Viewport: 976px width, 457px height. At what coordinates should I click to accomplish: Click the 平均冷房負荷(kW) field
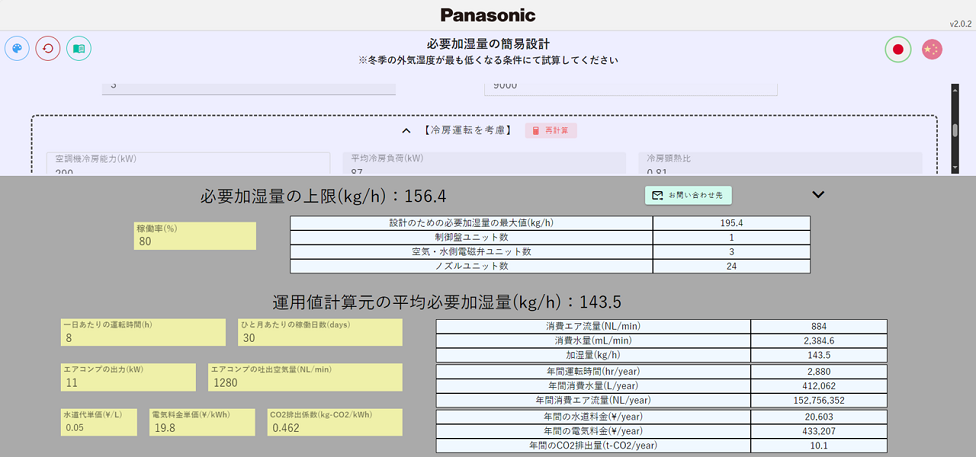[x=483, y=165]
